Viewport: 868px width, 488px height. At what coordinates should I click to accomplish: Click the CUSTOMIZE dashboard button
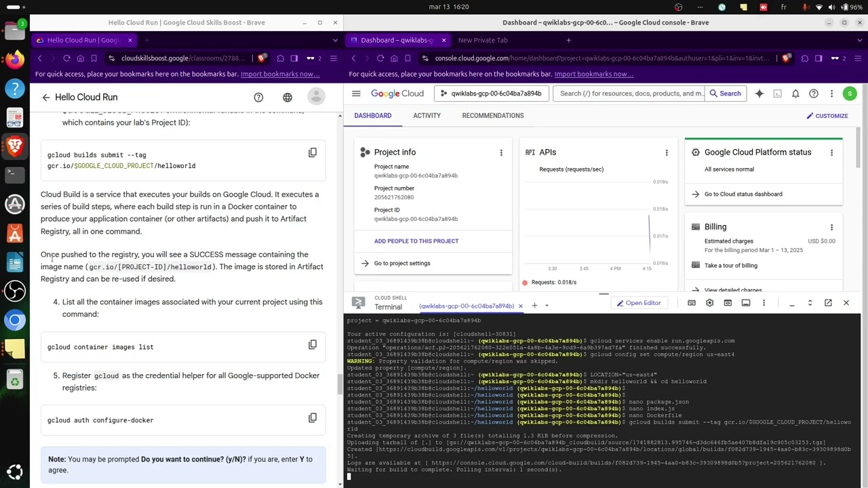(827, 116)
